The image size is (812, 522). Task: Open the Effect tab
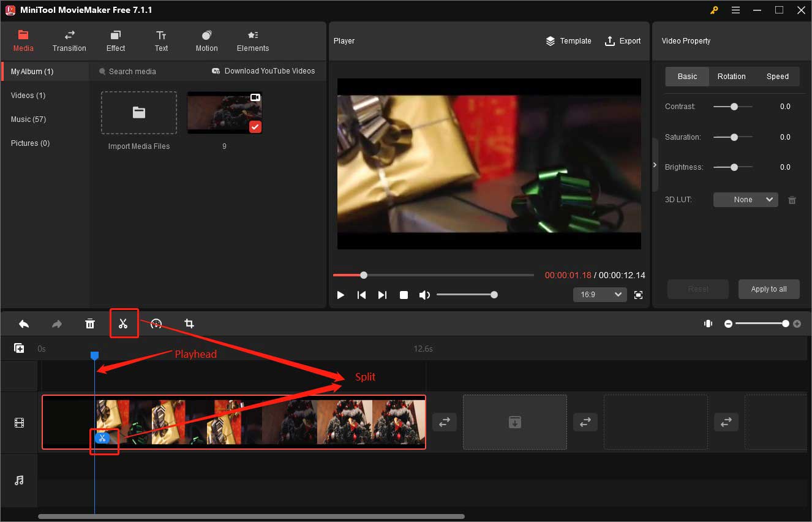tap(116, 41)
